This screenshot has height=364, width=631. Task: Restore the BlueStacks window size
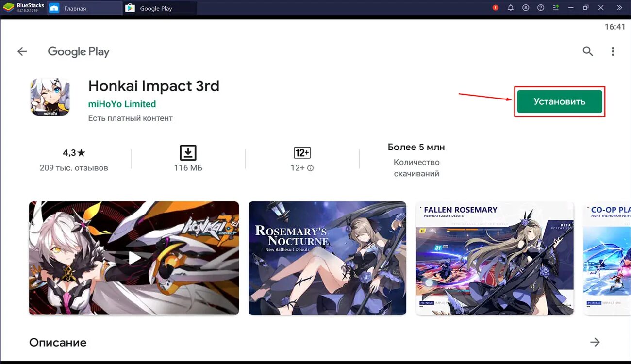click(586, 8)
